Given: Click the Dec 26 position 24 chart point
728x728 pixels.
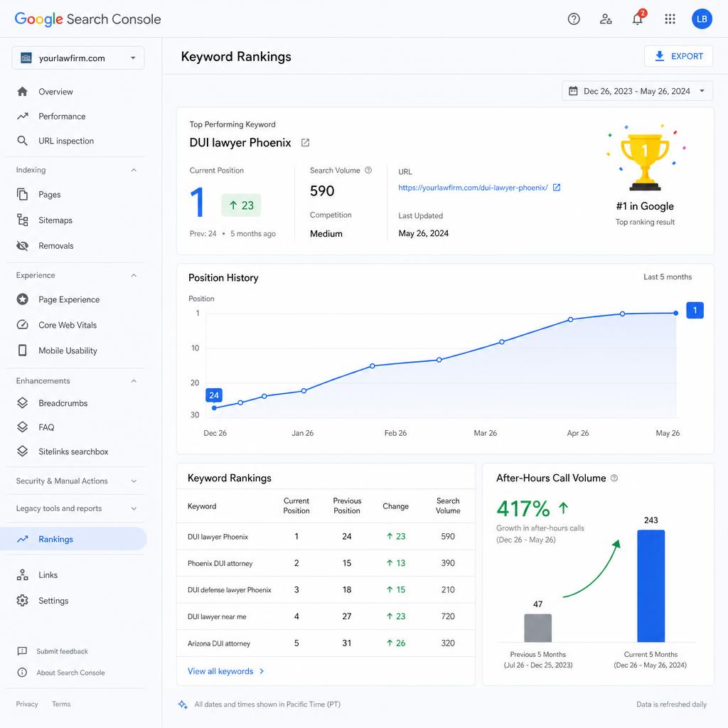Looking at the screenshot, I should click(x=214, y=407).
